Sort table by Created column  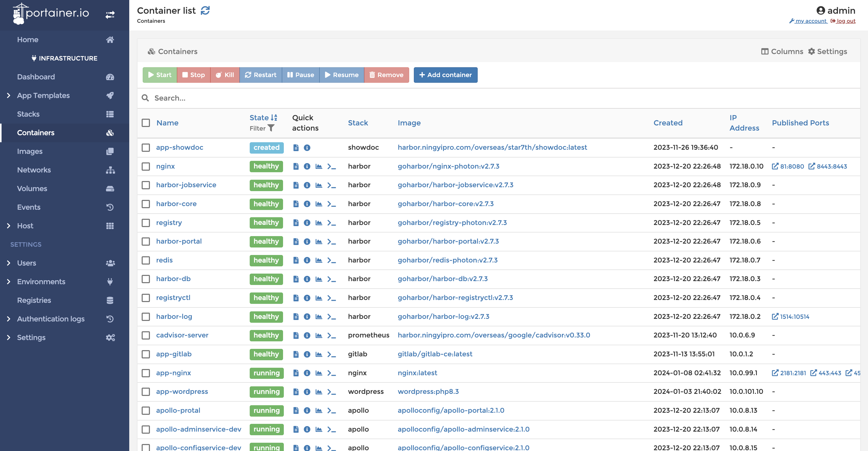(668, 123)
